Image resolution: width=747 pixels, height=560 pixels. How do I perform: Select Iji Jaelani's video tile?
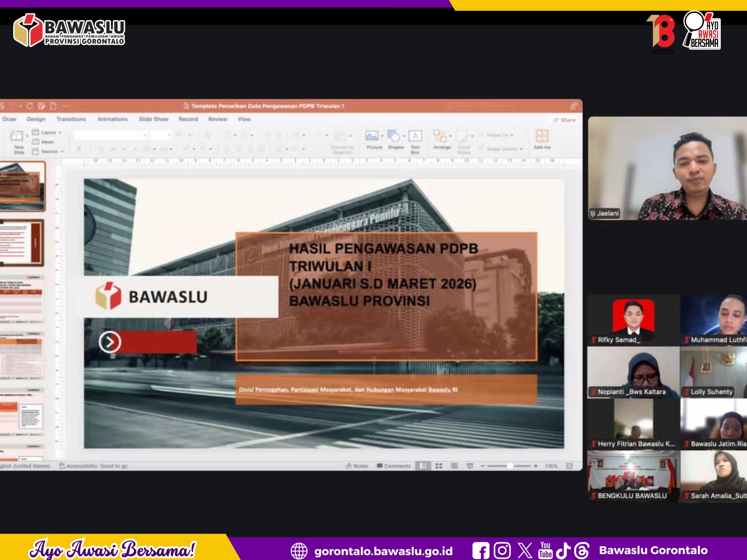[668, 168]
